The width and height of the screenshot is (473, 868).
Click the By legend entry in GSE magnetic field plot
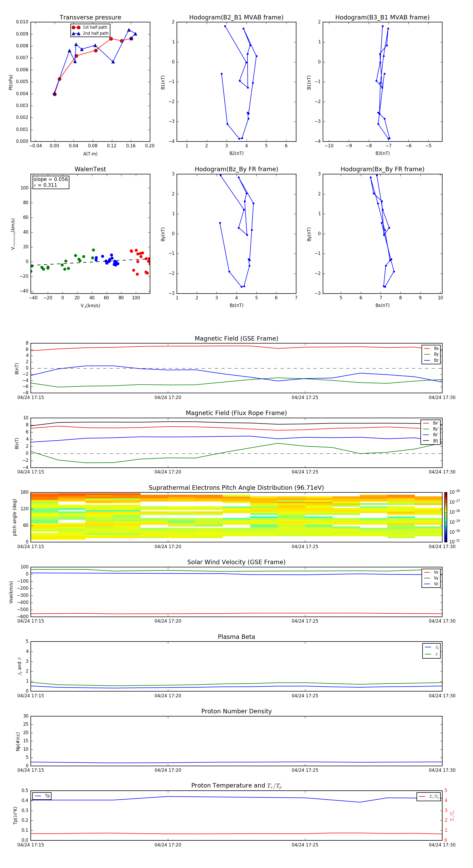click(431, 354)
